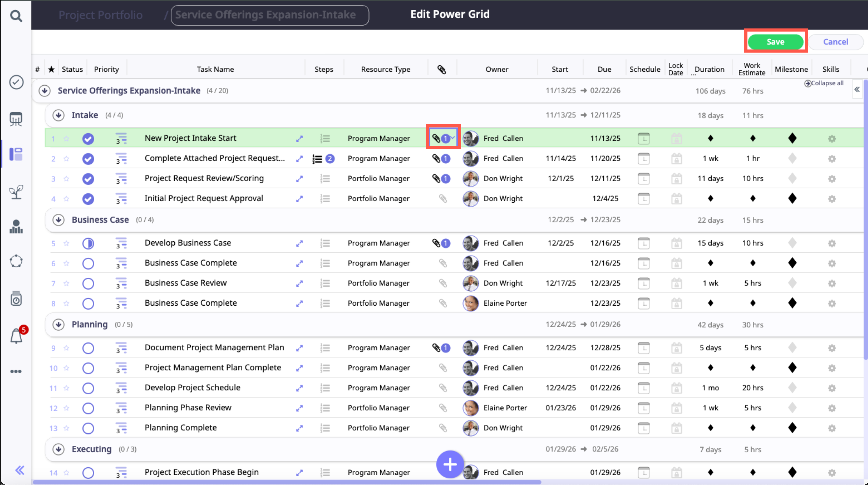Toggle the favorite star for Document Project Management Plan
This screenshot has height=485, width=868.
[66, 348]
